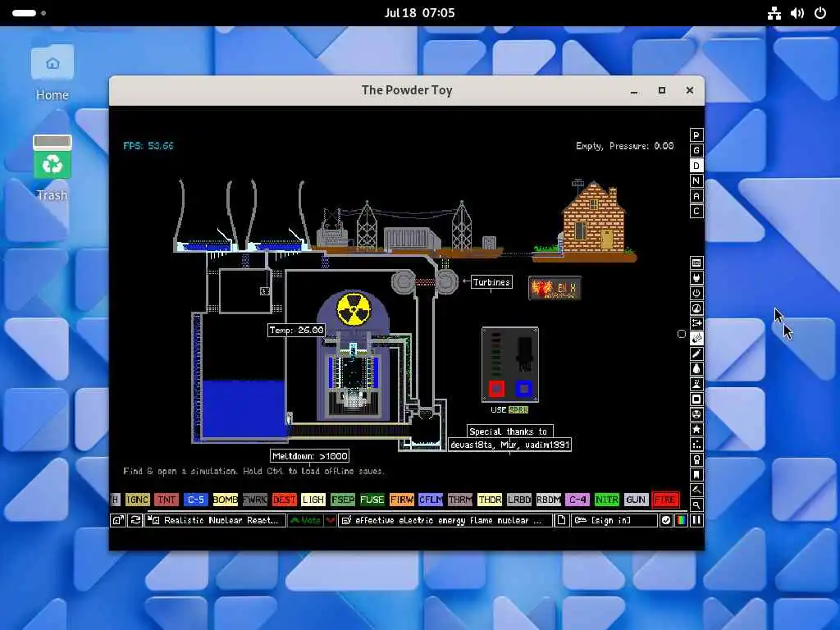Open the Decoration tools category
Image resolution: width=840 pixels, height=630 pixels.
(696, 490)
